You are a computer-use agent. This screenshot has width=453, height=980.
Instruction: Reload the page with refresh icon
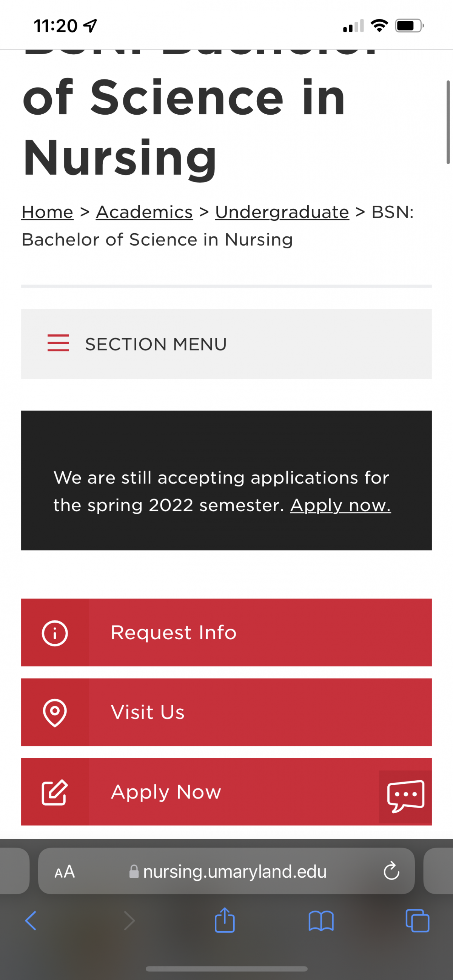point(391,871)
